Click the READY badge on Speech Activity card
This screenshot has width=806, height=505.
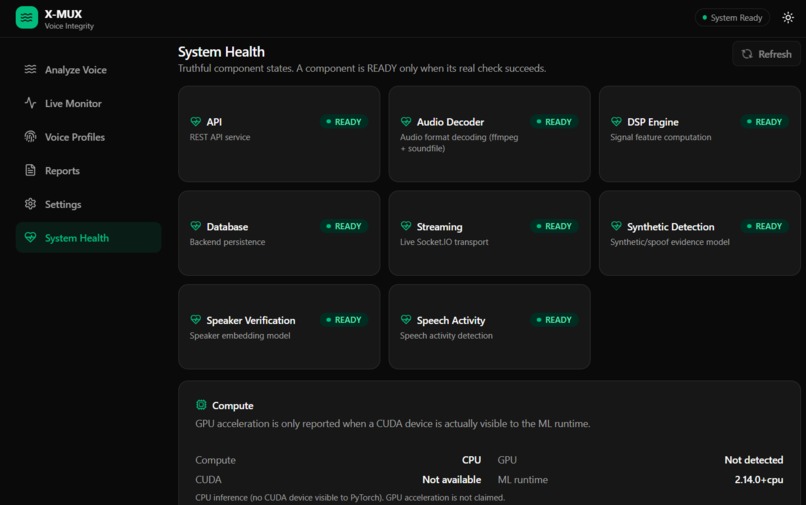(554, 320)
